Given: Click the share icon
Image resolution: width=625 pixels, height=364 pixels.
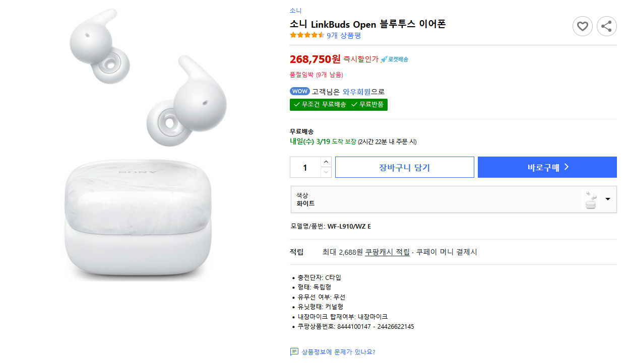Looking at the screenshot, I should pos(606,26).
